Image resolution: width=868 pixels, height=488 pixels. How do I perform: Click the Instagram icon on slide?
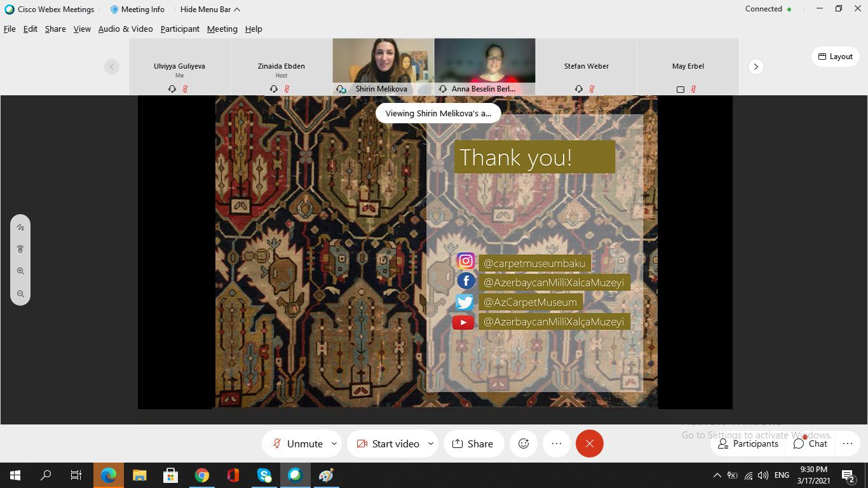[466, 261]
